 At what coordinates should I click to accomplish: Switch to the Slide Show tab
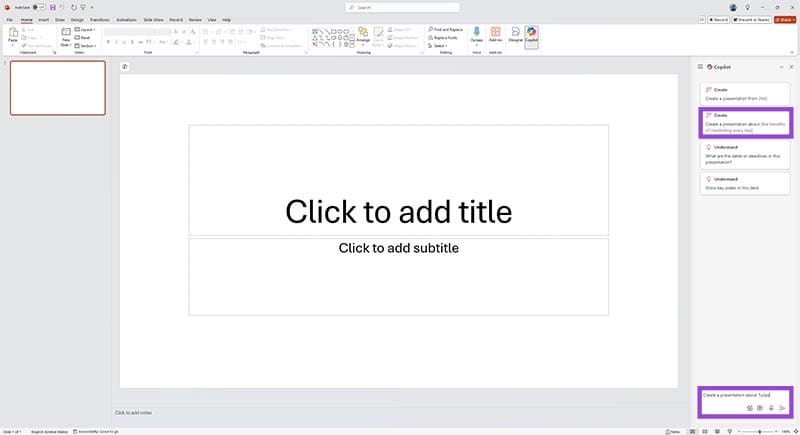point(154,20)
